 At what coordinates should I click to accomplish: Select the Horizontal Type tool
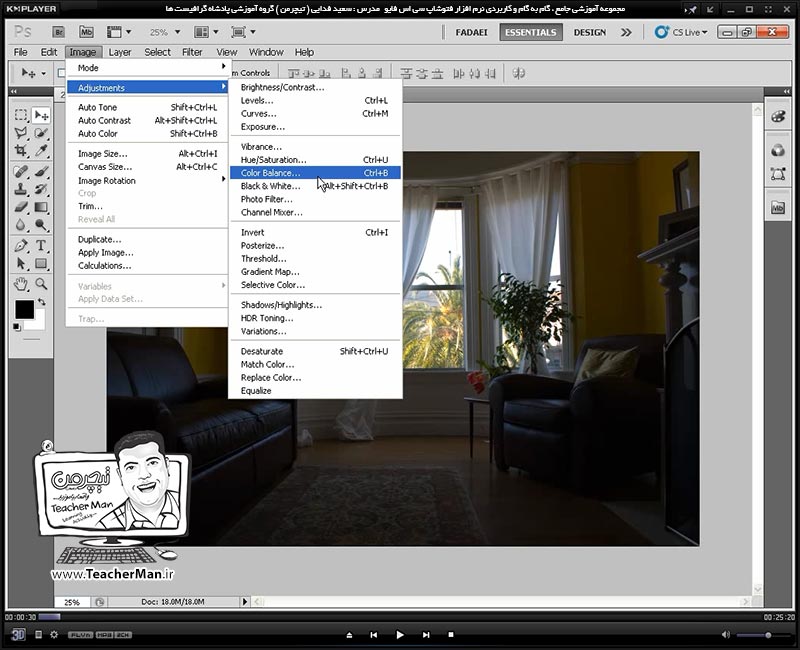point(41,245)
